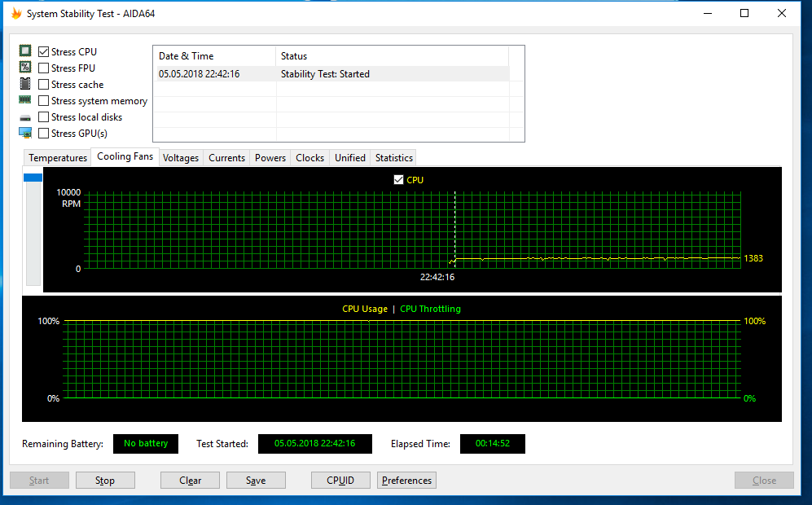Switch to the Unified tab
This screenshot has height=505, width=812.
[349, 158]
